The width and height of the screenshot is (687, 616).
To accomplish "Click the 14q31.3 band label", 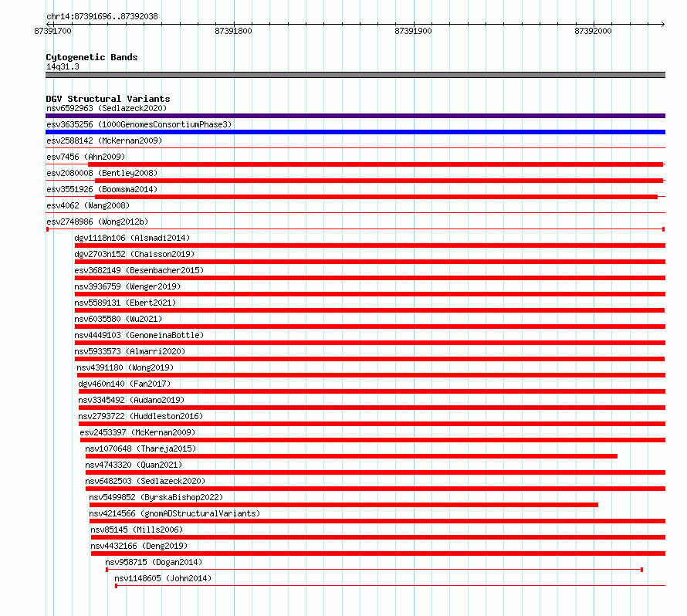I will pos(63,66).
